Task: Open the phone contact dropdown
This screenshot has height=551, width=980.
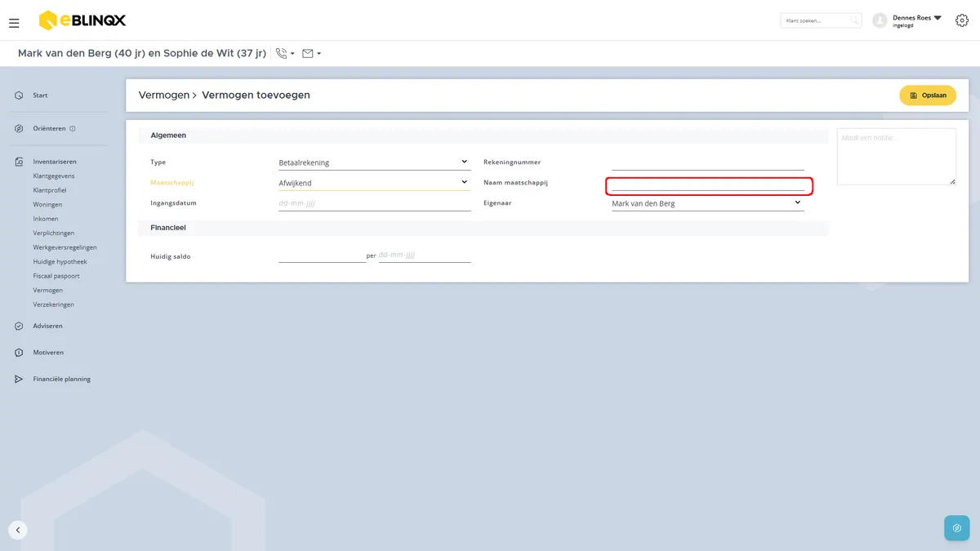Action: pos(285,54)
